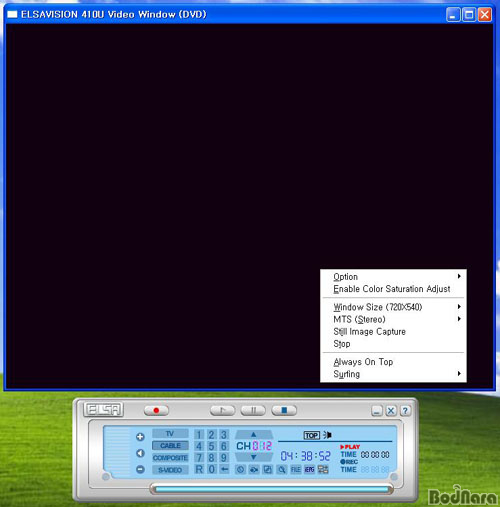The image size is (500, 507).
Task: Minimize the ELSAVISION Video Window
Action: coord(453,15)
